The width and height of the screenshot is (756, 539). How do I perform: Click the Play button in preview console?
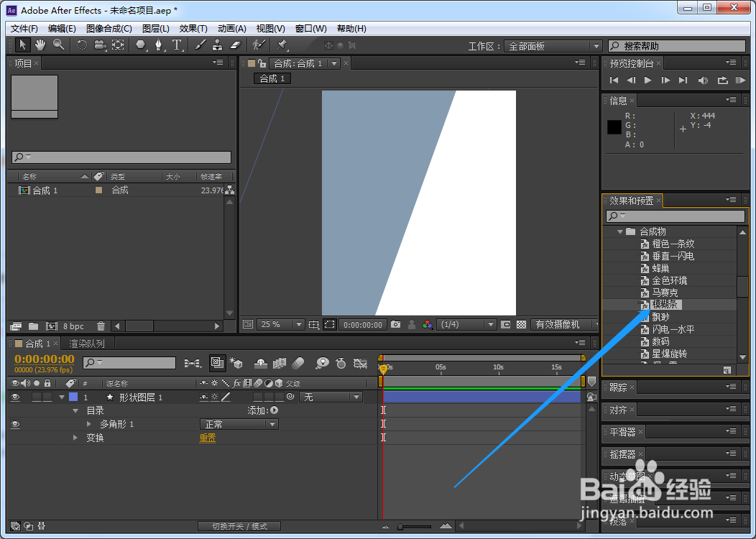pos(648,80)
